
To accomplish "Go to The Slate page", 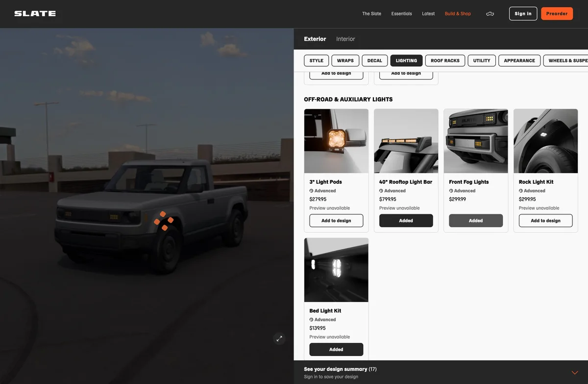I will click(x=371, y=14).
